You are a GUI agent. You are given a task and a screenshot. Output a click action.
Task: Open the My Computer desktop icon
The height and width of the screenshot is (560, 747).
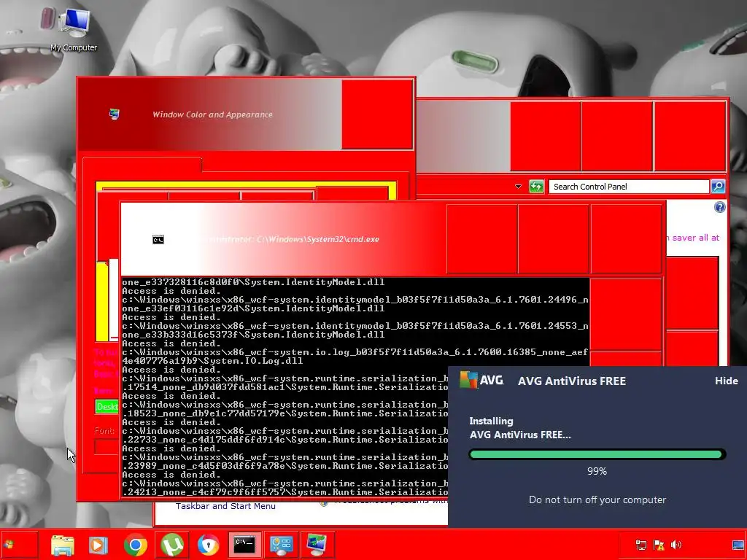pos(74,29)
